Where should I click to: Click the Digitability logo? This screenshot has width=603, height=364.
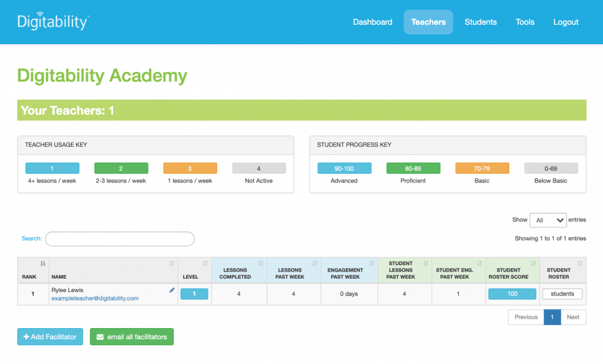pos(53,22)
